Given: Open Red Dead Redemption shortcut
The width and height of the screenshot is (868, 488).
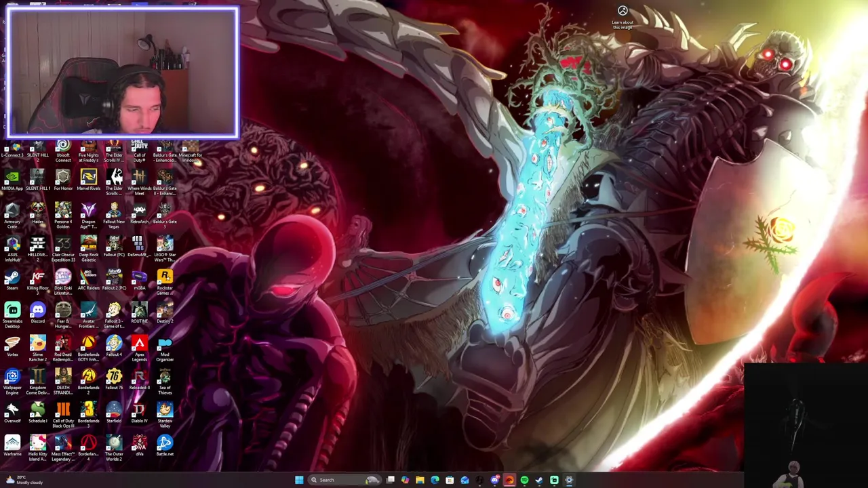Looking at the screenshot, I should (63, 348).
